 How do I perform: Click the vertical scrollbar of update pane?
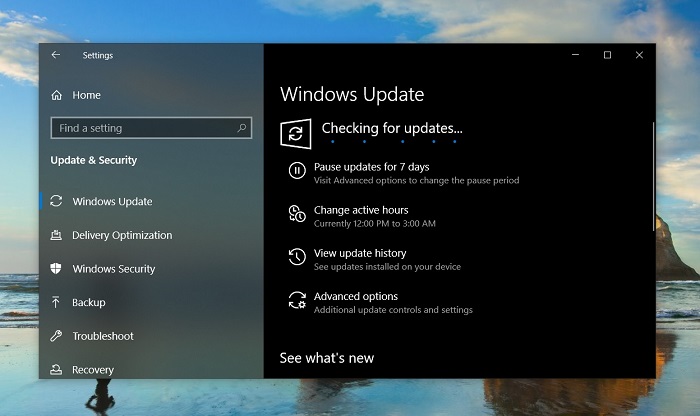click(653, 176)
